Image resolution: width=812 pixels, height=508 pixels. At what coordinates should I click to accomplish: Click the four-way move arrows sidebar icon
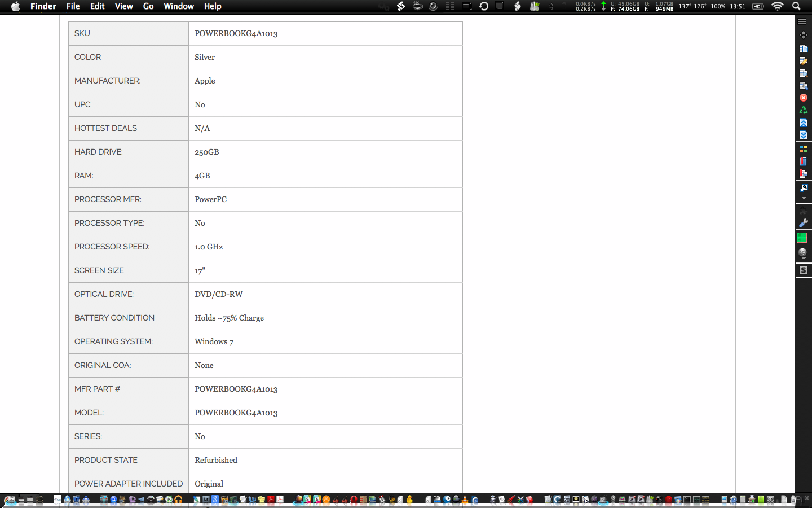804,35
